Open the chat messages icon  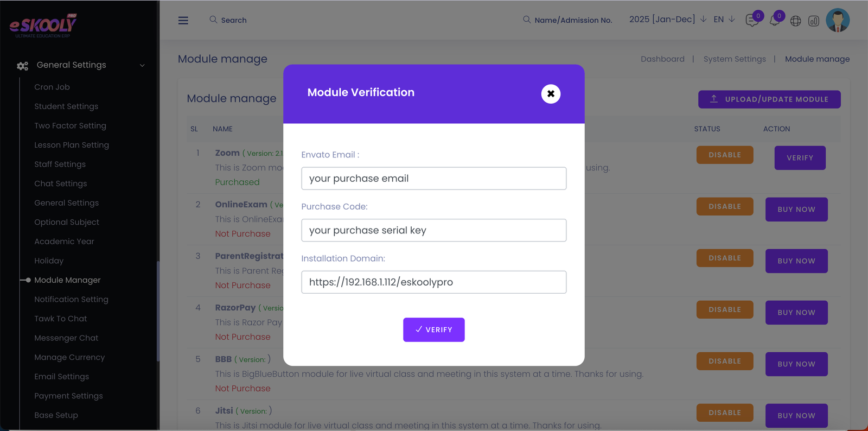coord(752,21)
